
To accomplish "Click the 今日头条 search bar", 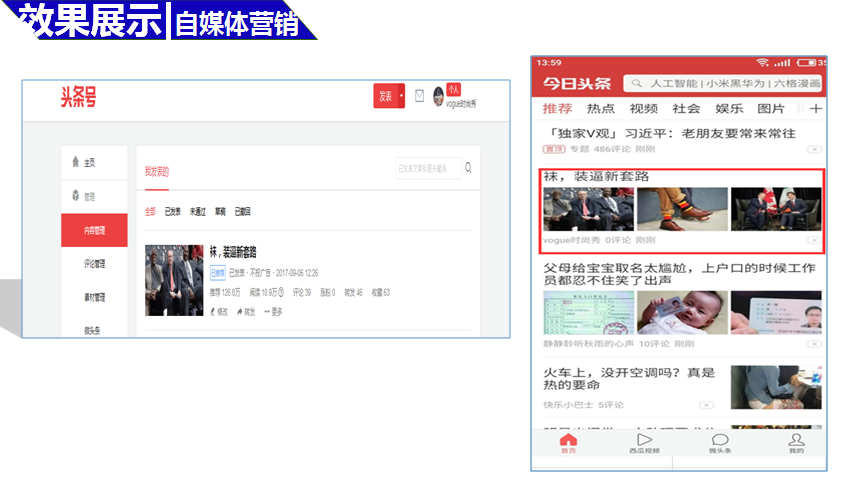I will click(x=723, y=83).
